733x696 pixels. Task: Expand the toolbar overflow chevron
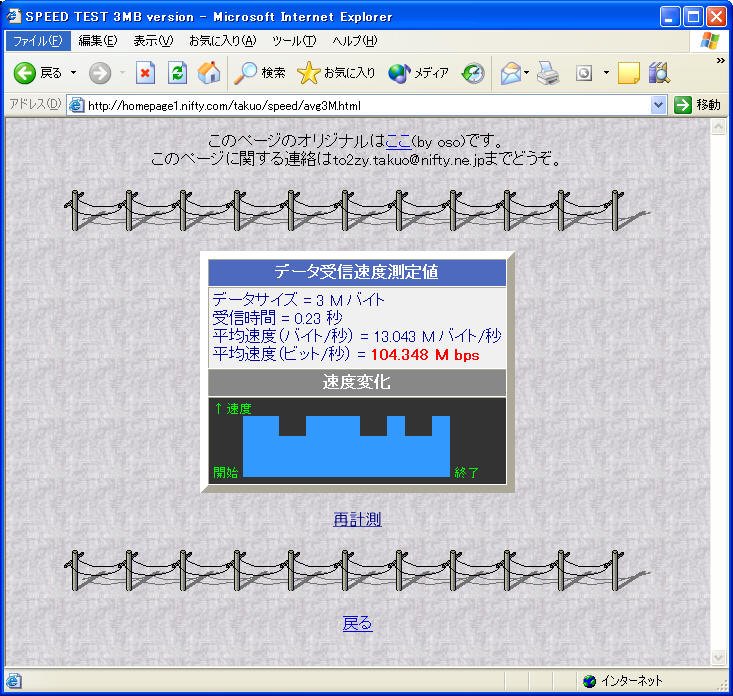pos(720,60)
